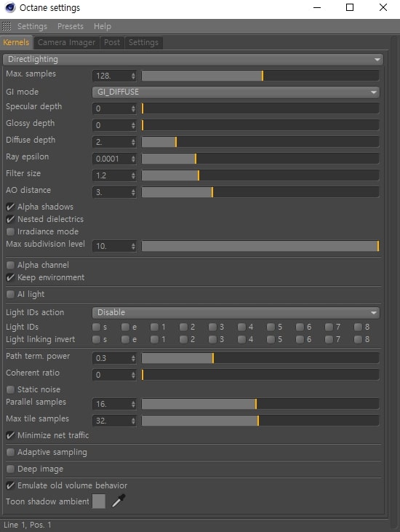Check Light IDs checkbox labeled e
The height and width of the screenshot is (532, 400).
(x=125, y=327)
